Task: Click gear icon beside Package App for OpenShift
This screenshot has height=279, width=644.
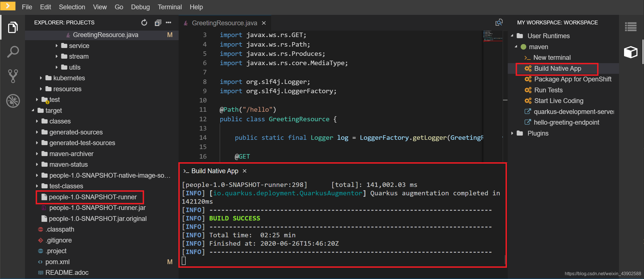Action: point(528,79)
